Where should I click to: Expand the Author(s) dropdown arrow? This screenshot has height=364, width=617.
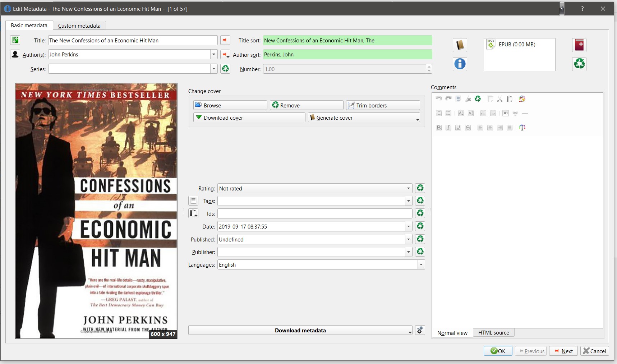coord(214,55)
